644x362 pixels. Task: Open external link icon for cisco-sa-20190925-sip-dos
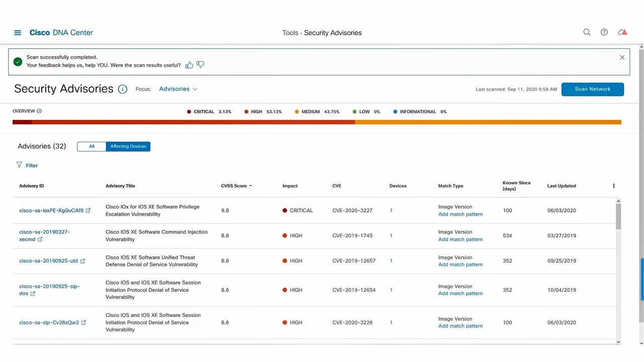tap(33, 294)
